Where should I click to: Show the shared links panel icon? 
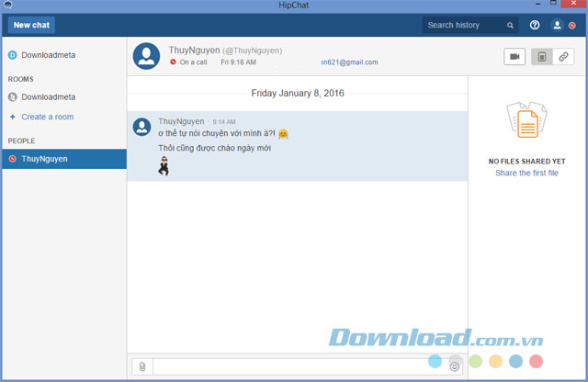click(563, 57)
